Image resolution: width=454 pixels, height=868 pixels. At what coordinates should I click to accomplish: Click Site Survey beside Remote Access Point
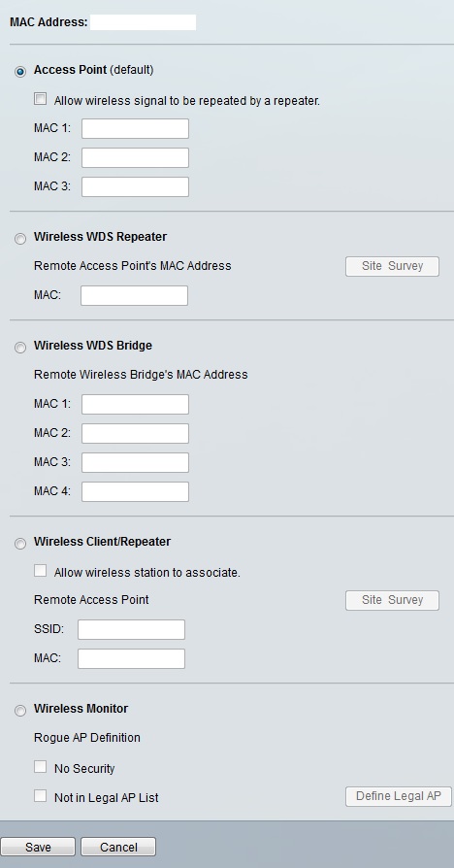pyautogui.click(x=392, y=600)
